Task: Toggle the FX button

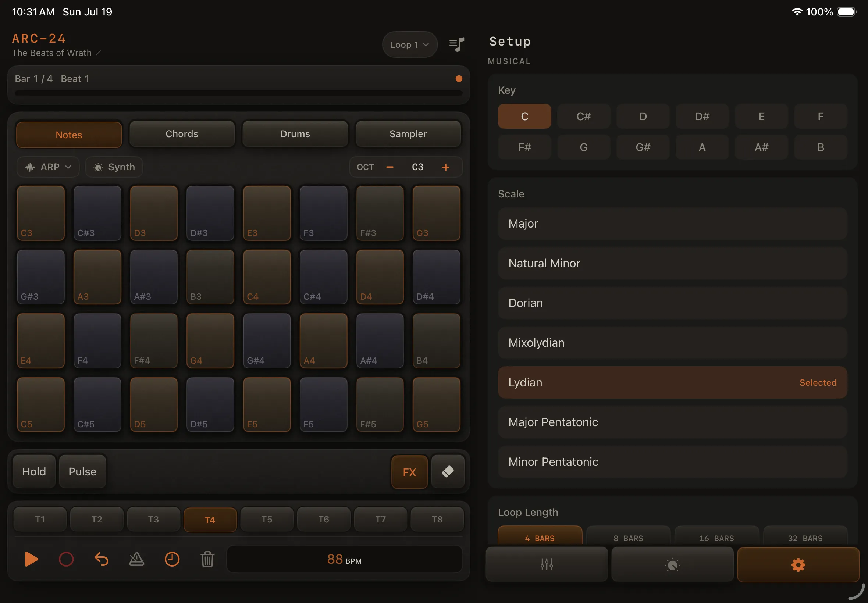Action: click(409, 472)
